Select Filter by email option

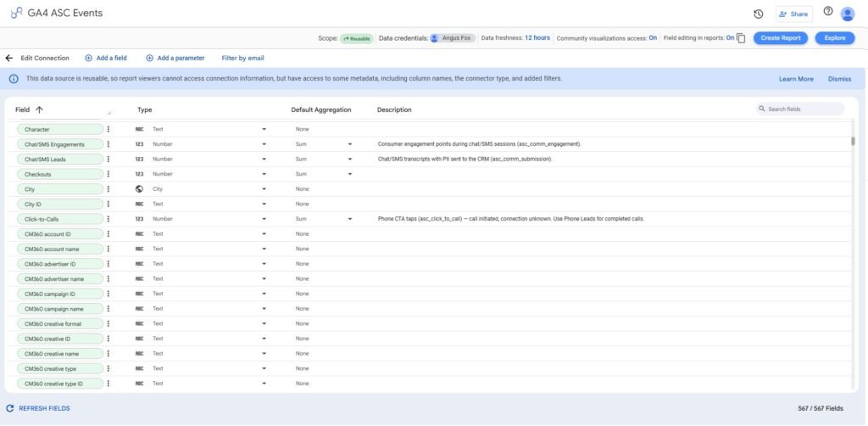[242, 58]
